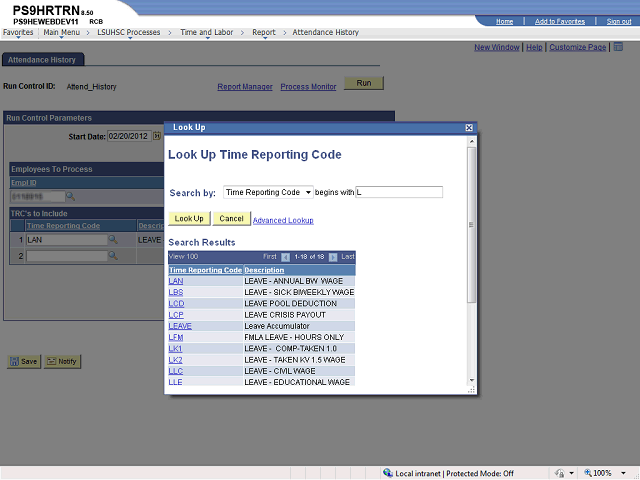Sort by Time Reporting Code column header

point(205,270)
